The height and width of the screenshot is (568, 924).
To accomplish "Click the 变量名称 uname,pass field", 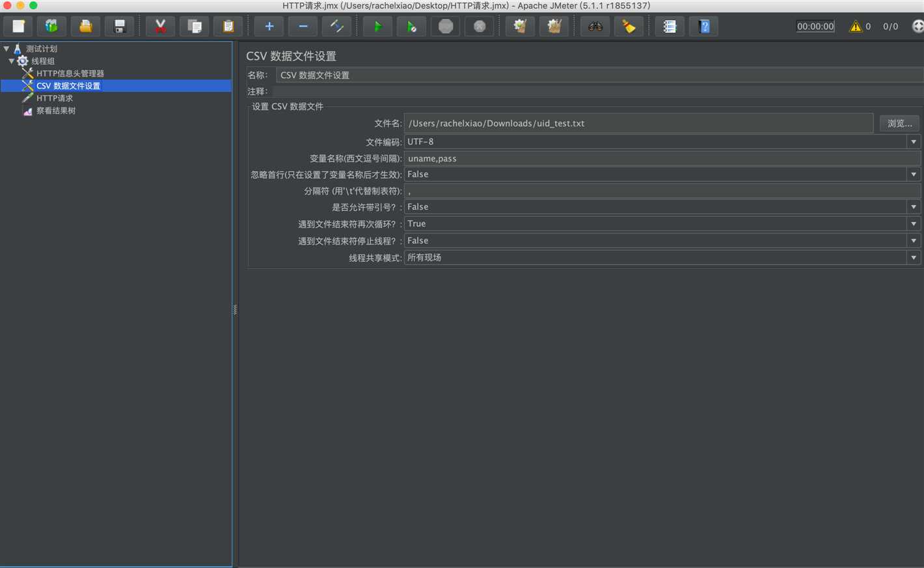I will pyautogui.click(x=662, y=159).
